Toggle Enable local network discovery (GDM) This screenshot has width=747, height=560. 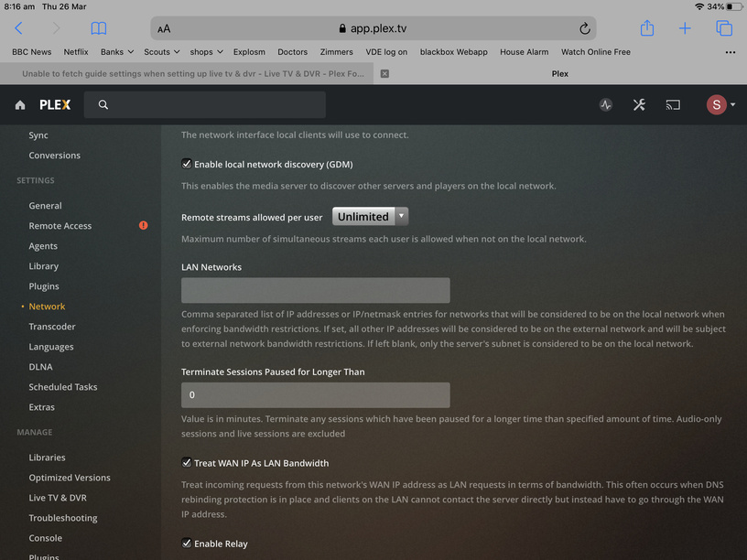pyautogui.click(x=186, y=164)
